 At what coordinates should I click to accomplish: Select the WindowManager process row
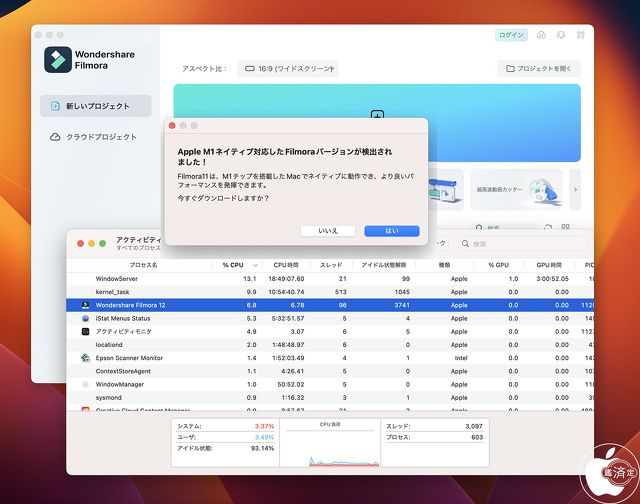coord(330,384)
